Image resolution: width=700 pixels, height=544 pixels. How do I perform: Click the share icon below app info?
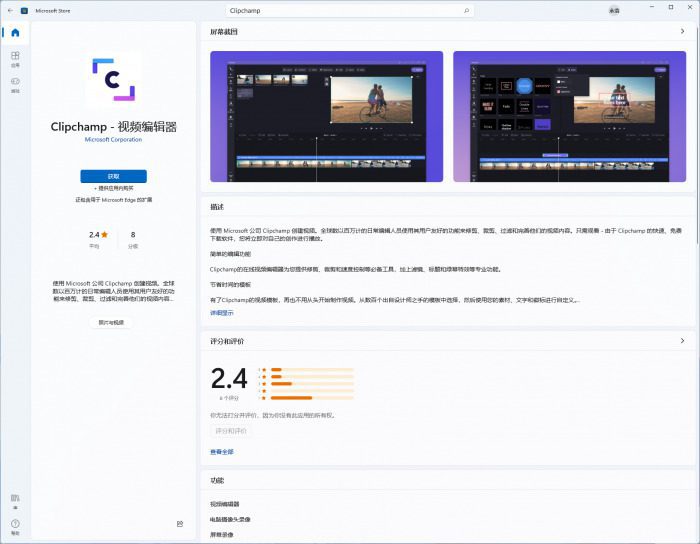[x=180, y=524]
